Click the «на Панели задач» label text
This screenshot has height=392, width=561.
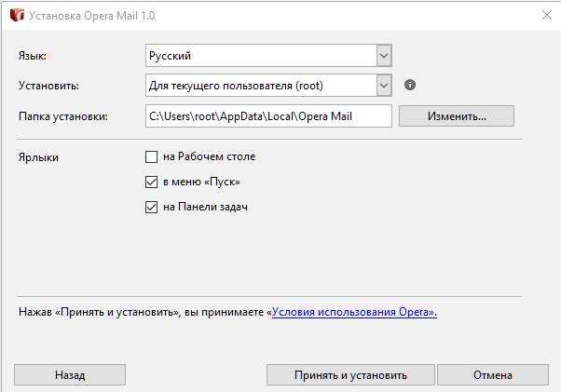[205, 208]
